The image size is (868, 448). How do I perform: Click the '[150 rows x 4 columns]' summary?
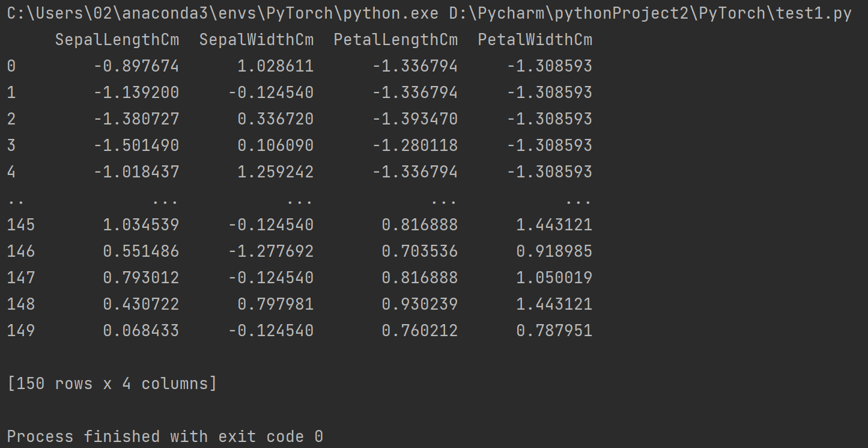pos(112,384)
